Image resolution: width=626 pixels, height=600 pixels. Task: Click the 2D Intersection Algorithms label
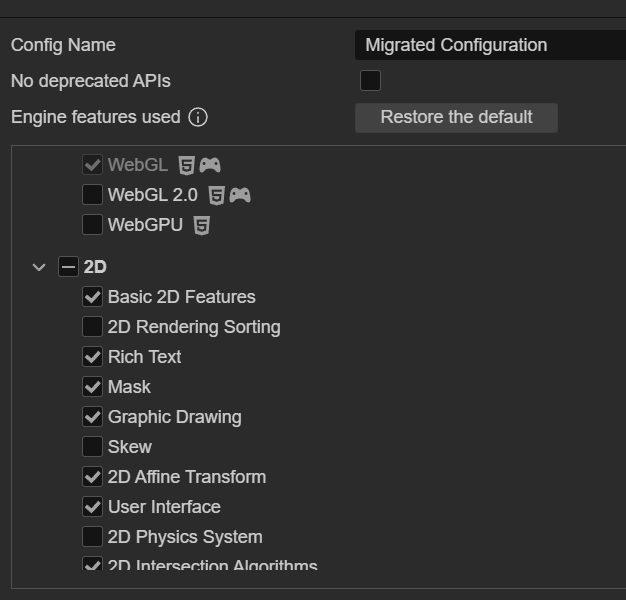pos(212,564)
